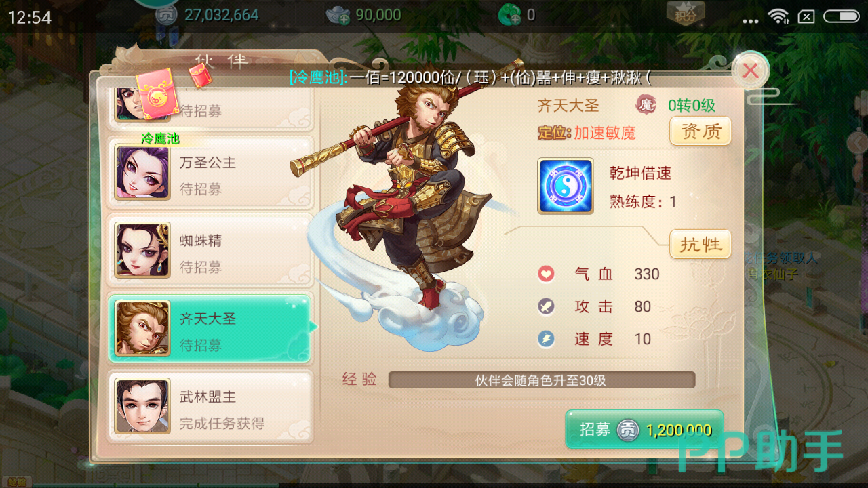Recruit partner with 招募 1,200,000 button

pos(644,430)
